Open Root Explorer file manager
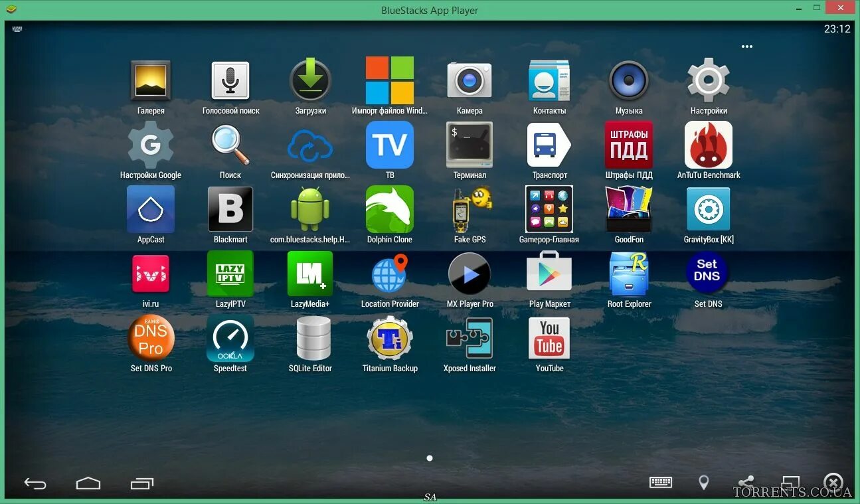 click(629, 274)
